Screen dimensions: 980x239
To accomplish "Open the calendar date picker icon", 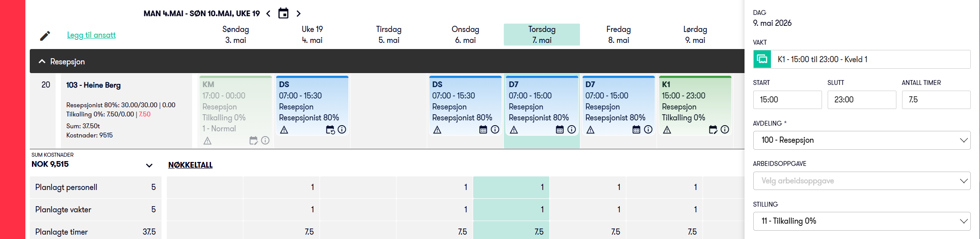I will [x=284, y=14].
